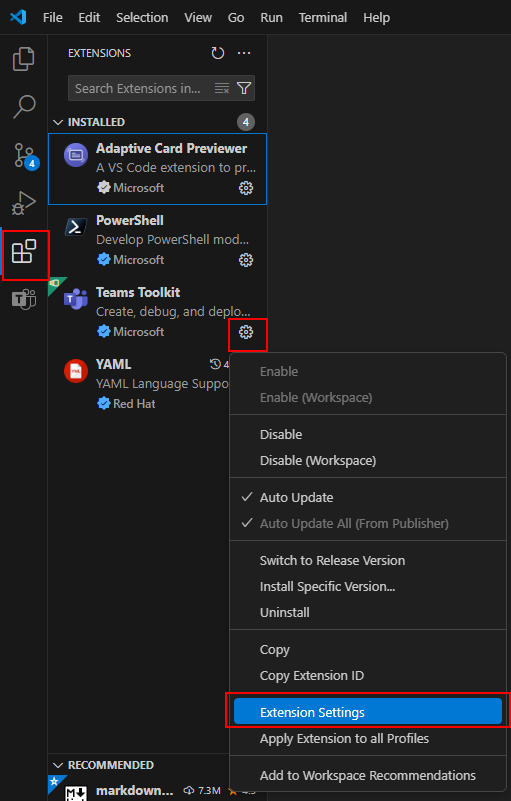Viewport: 511px width, 801px height.
Task: Open the Search view in activity bar
Action: [24, 107]
